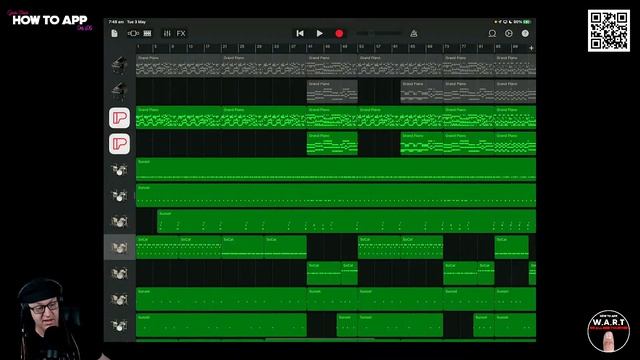Screen dimensions: 640x360
Task: Select second grey Grand Piano region, top track
Action: (264, 66)
